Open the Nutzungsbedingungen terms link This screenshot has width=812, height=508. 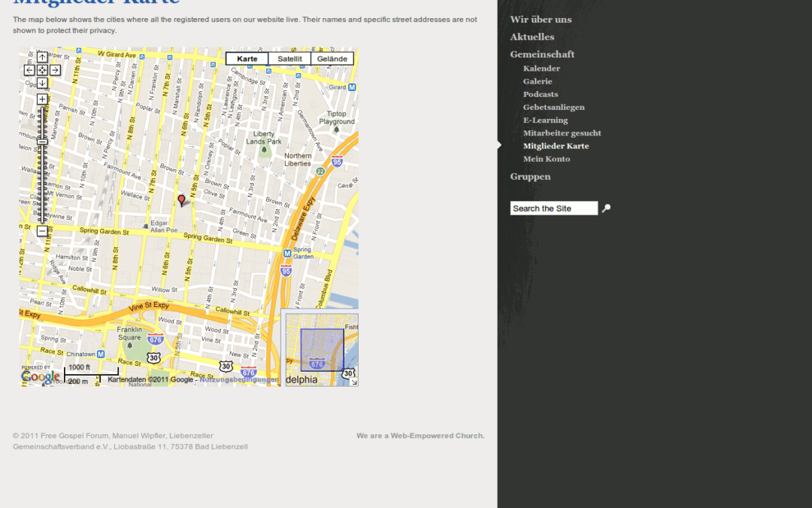(239, 379)
